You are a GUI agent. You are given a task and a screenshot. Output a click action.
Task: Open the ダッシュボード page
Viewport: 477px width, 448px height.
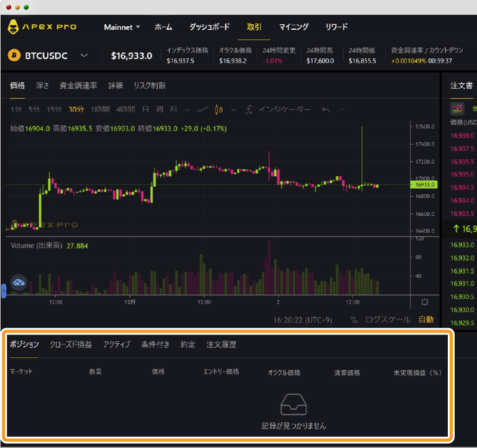[x=209, y=27]
